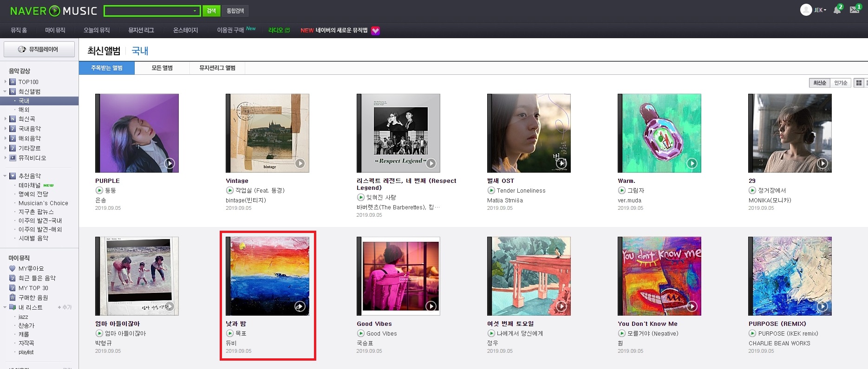Click the JEK profile avatar
Image resolution: width=868 pixels, height=369 pixels.
click(806, 10)
